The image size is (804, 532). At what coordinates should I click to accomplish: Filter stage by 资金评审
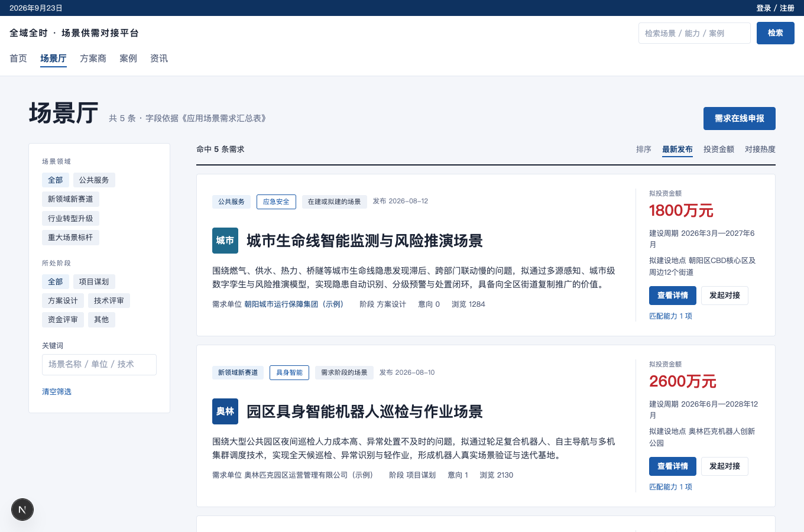point(63,320)
